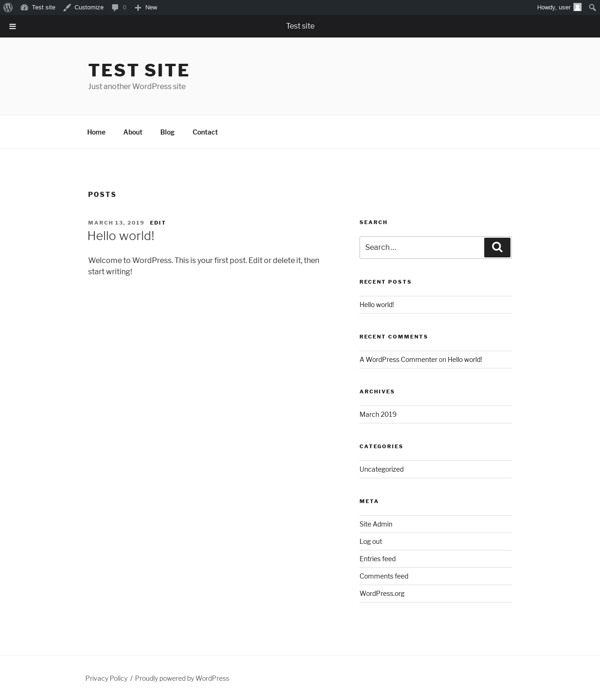The image size is (600, 700).
Task: Open admin bar search magnifier
Action: pos(592,8)
